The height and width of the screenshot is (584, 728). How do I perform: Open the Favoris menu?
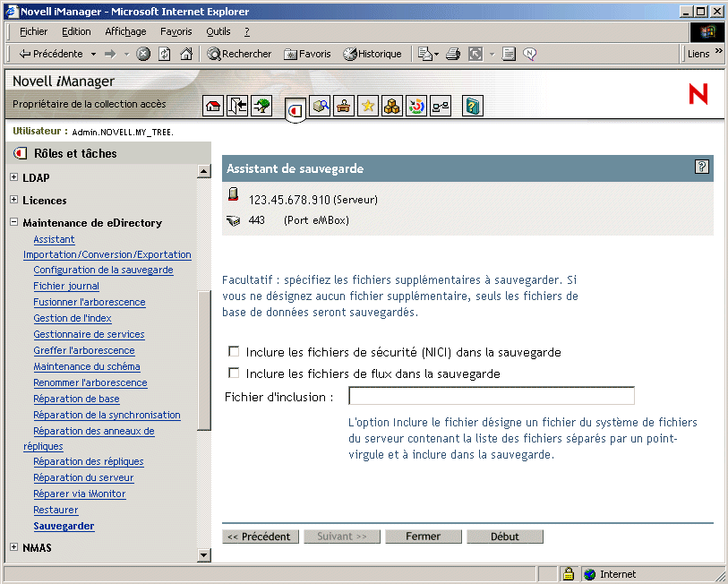[x=176, y=31]
